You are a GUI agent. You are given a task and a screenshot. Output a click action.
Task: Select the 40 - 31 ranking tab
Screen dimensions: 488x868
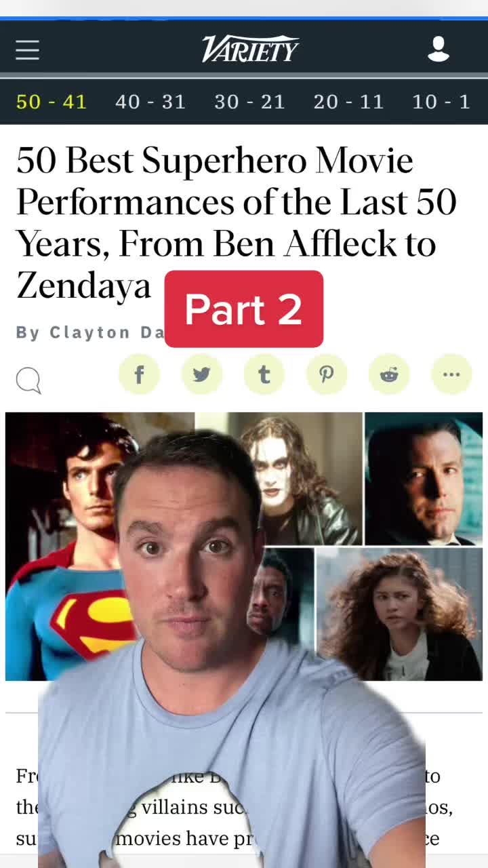click(150, 102)
